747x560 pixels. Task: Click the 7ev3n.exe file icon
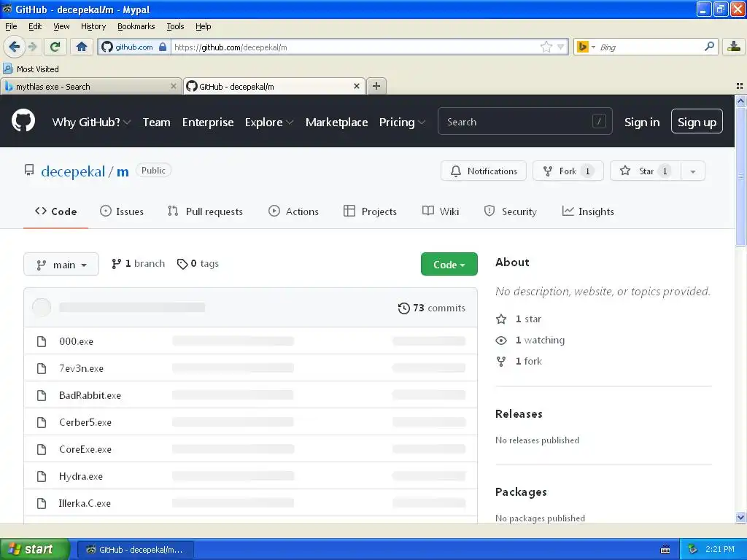coord(42,368)
